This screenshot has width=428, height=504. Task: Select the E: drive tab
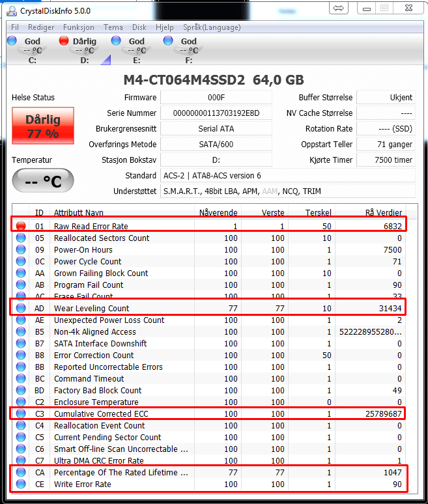pyautogui.click(x=131, y=50)
